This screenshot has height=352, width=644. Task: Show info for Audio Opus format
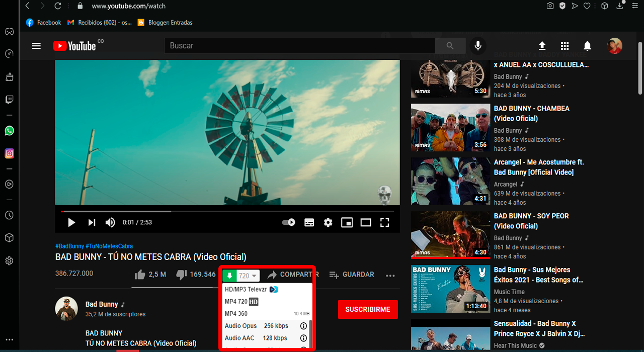[303, 326]
